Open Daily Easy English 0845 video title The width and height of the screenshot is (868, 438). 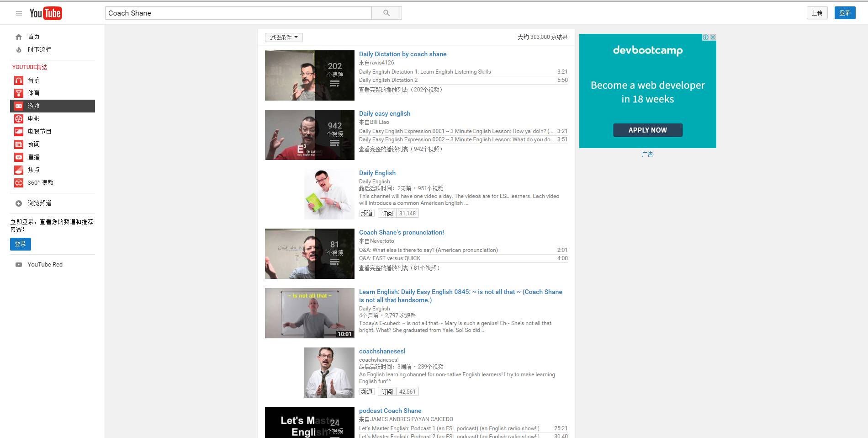(460, 296)
